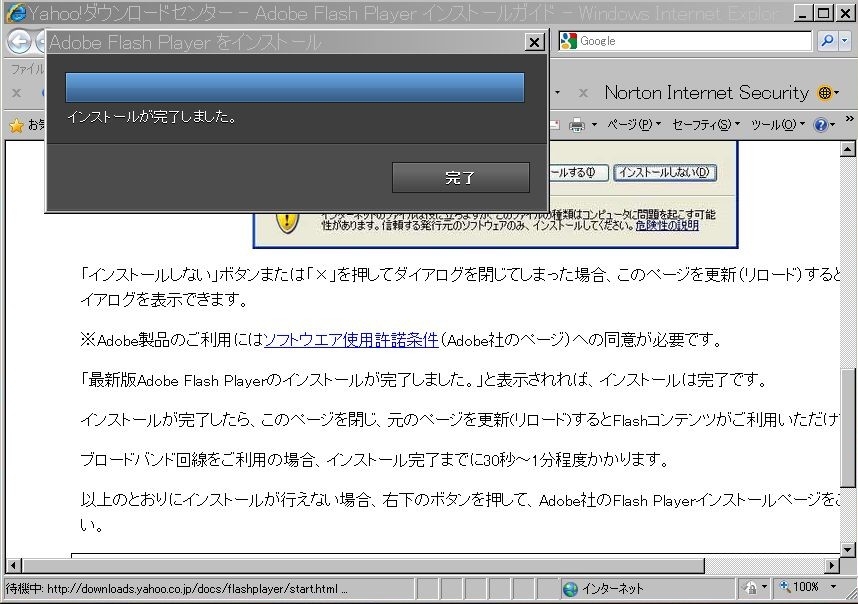Open the ファイル menu
The width and height of the screenshot is (858, 604).
(27, 69)
